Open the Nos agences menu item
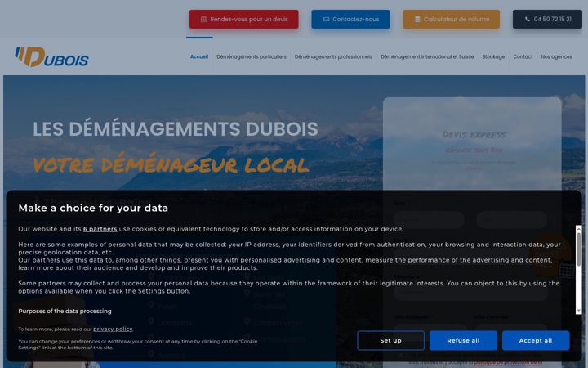588x368 pixels. point(556,56)
